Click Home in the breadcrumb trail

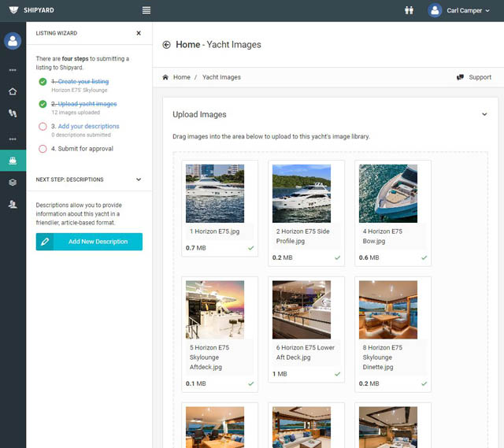181,77
